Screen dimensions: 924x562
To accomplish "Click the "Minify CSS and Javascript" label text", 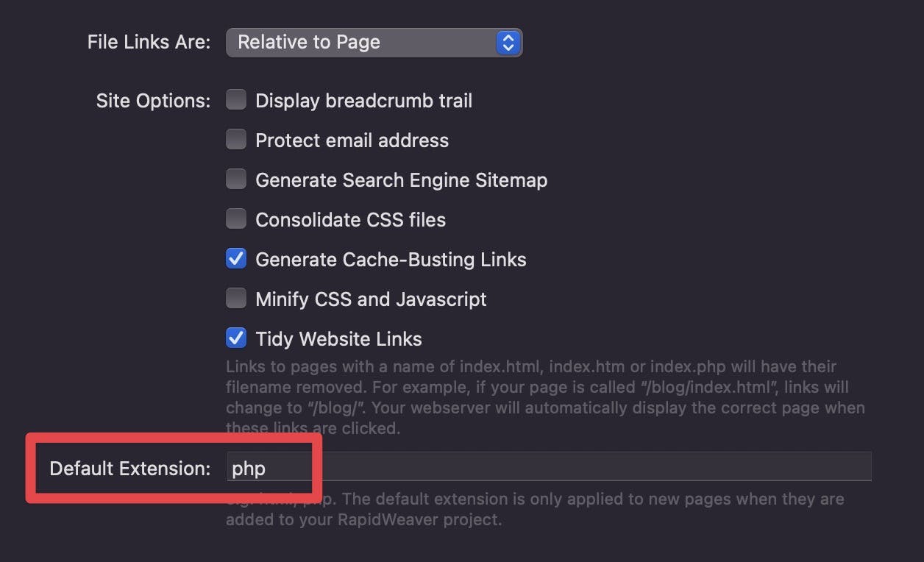I will tap(371, 299).
